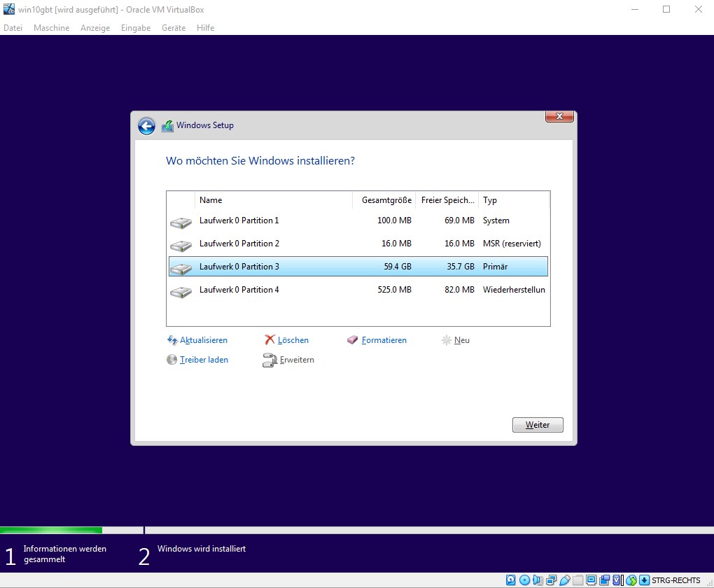Click the 100.0 MB size cell
714x588 pixels.
(394, 220)
